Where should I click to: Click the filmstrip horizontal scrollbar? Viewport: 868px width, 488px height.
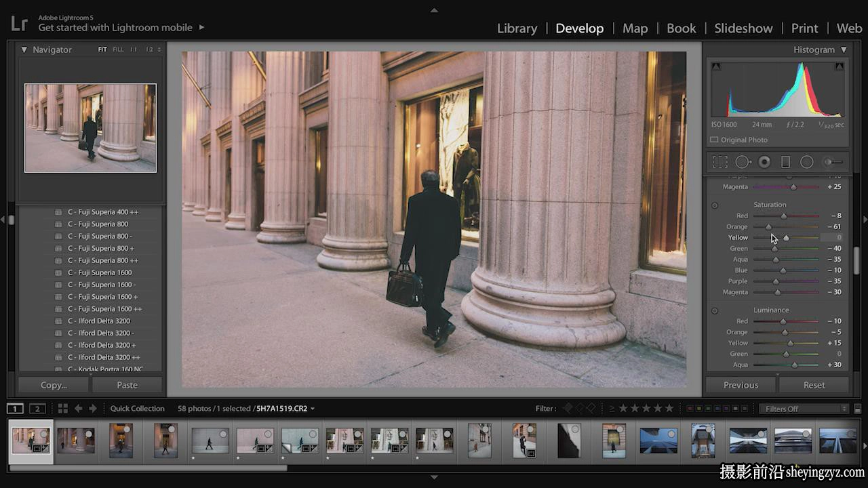[x=148, y=467]
